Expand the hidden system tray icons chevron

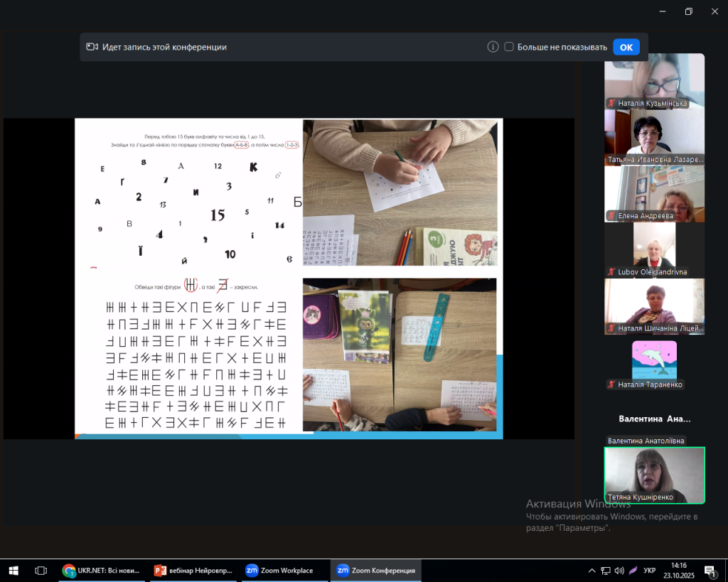[x=591, y=570]
